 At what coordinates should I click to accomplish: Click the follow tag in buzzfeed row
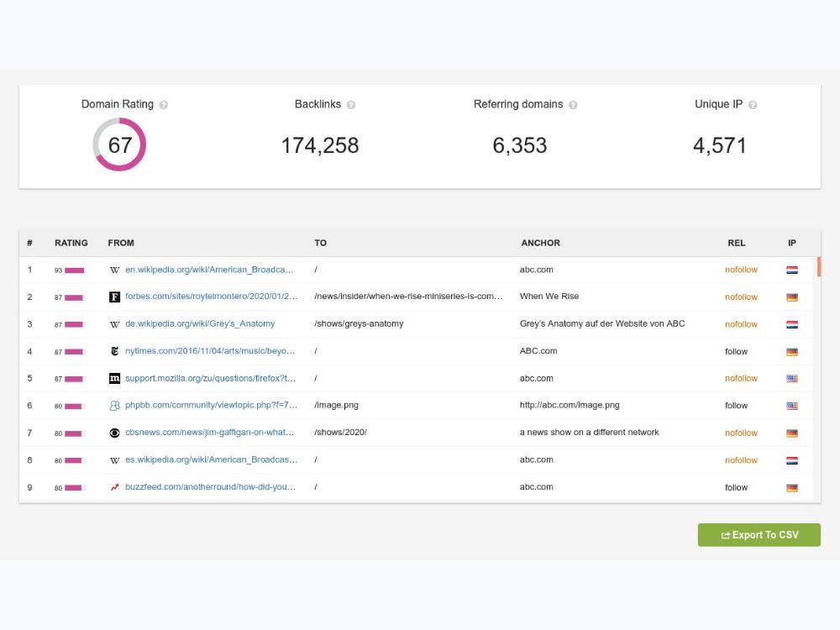[x=736, y=488]
